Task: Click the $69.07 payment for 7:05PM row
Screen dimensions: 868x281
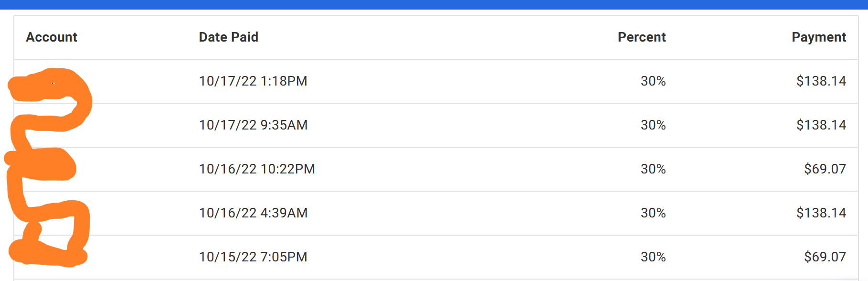Action: pyautogui.click(x=825, y=257)
